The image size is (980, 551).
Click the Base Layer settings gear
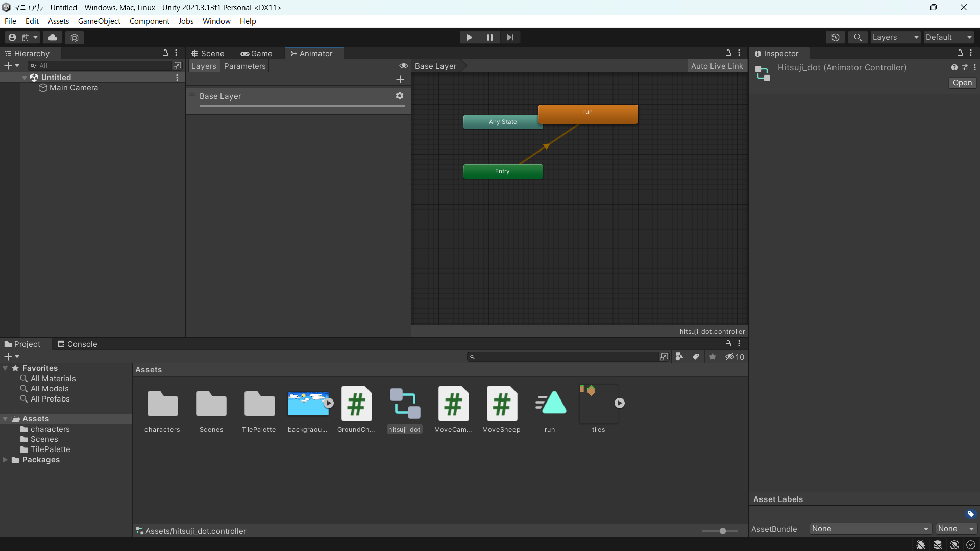coord(399,95)
